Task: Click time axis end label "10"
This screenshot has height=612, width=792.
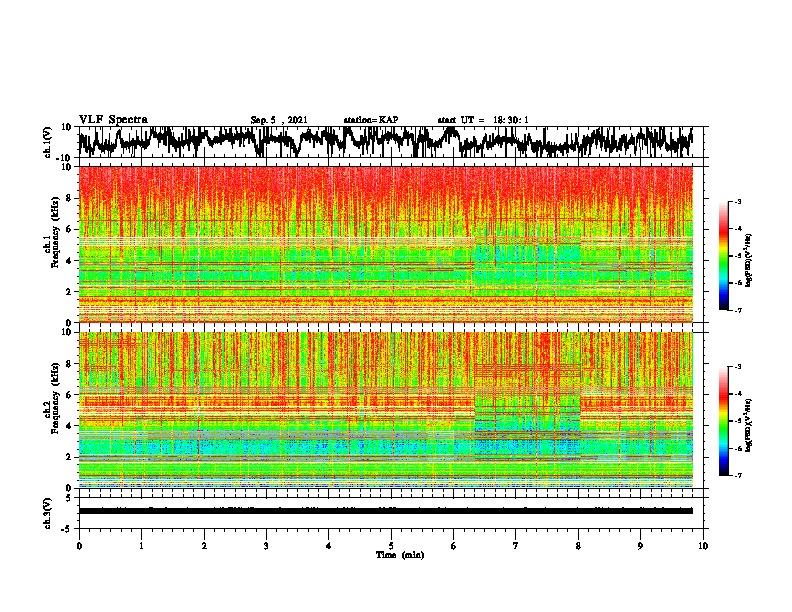Action: pyautogui.click(x=703, y=546)
